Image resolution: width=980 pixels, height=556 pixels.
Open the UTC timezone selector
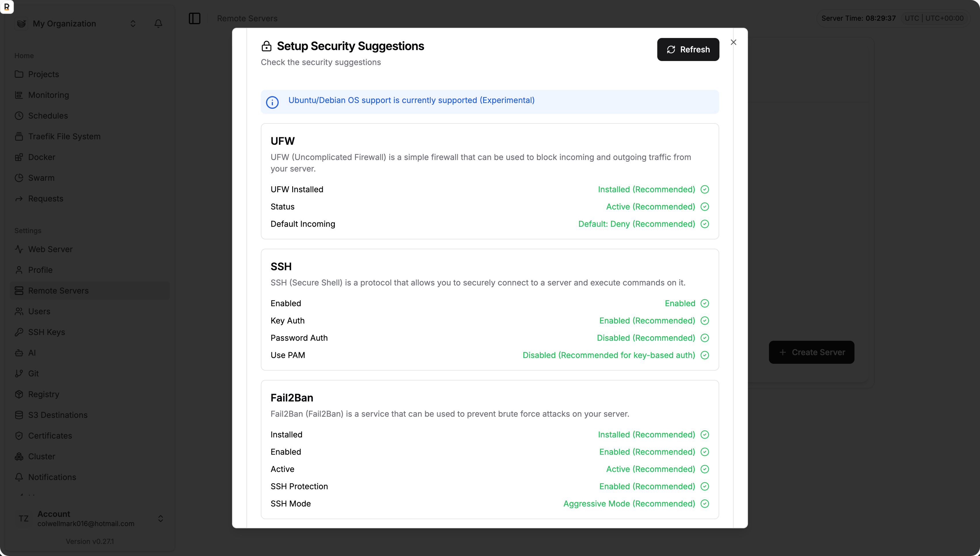pos(934,18)
